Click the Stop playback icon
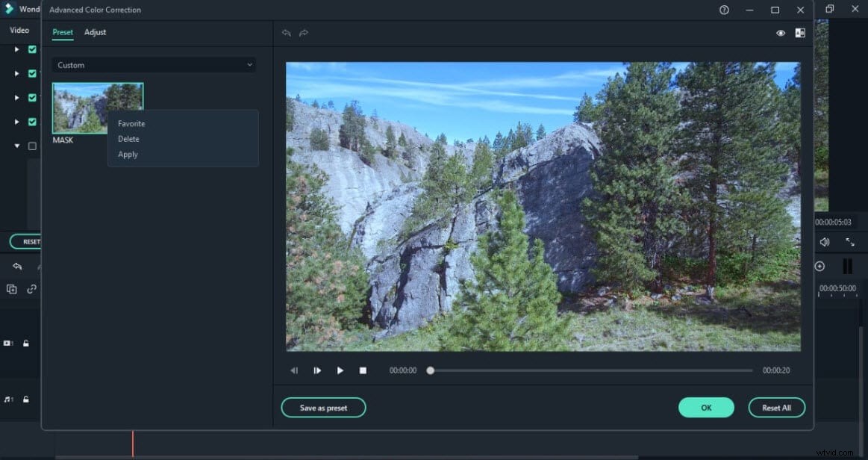Viewport: 868px width, 460px height. point(363,370)
